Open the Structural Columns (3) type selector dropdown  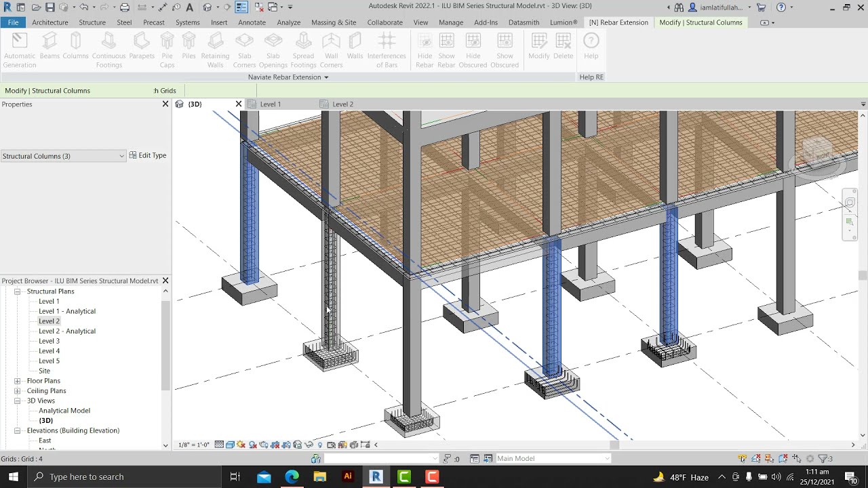pos(63,156)
